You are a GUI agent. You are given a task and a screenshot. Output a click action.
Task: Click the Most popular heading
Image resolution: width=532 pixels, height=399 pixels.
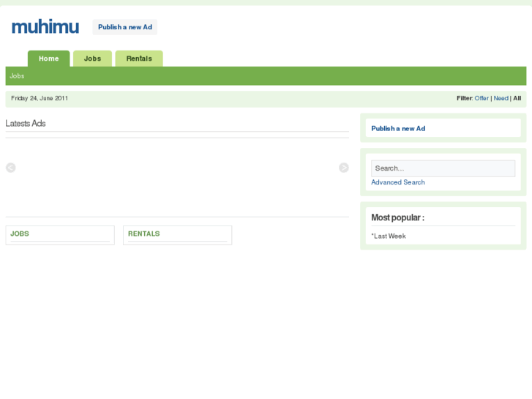[397, 217]
